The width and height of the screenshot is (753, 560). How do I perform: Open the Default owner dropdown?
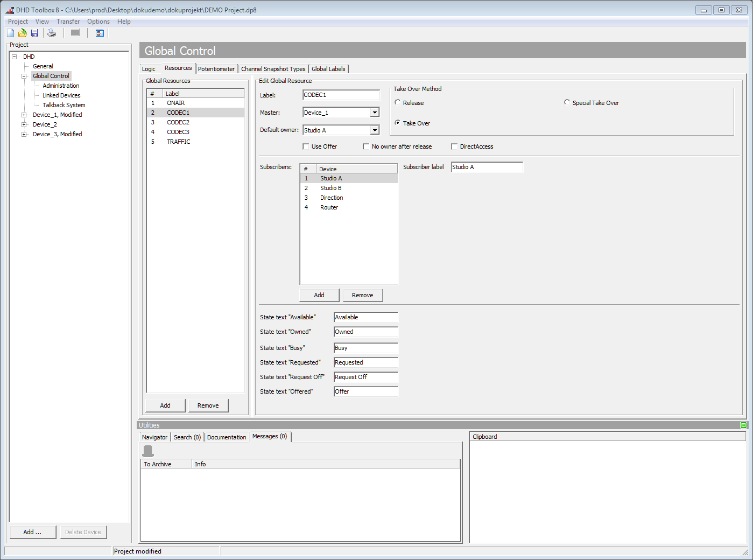375,129
